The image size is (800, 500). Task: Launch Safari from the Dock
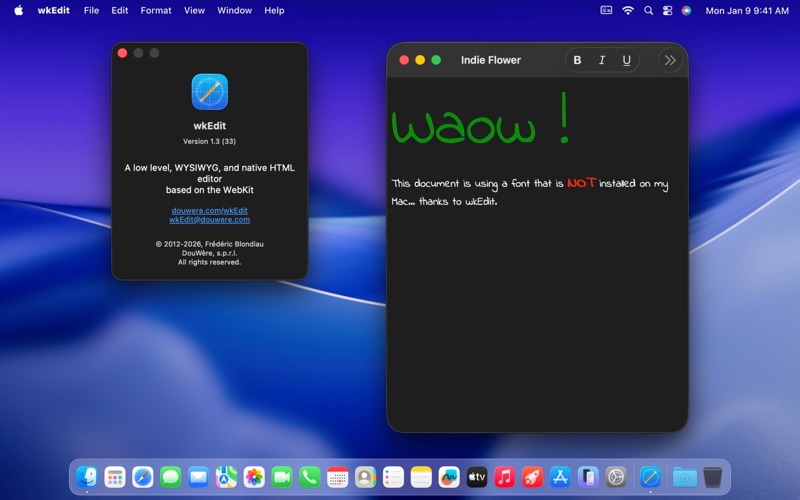142,478
